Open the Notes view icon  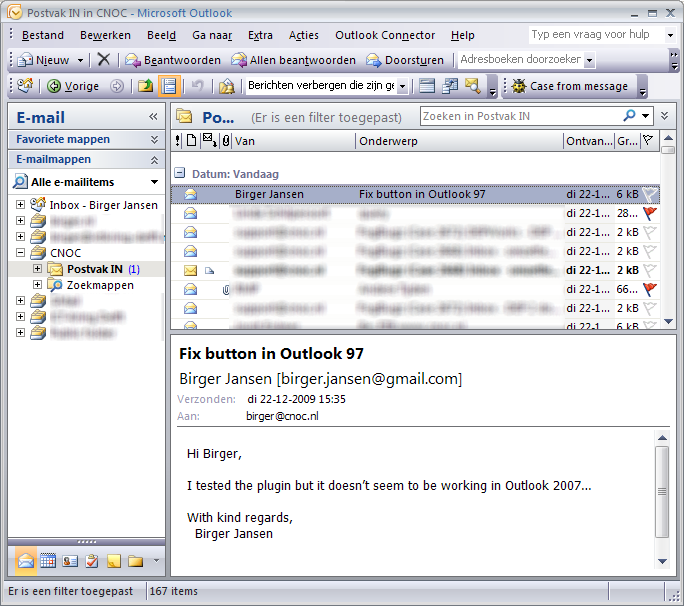coord(114,561)
